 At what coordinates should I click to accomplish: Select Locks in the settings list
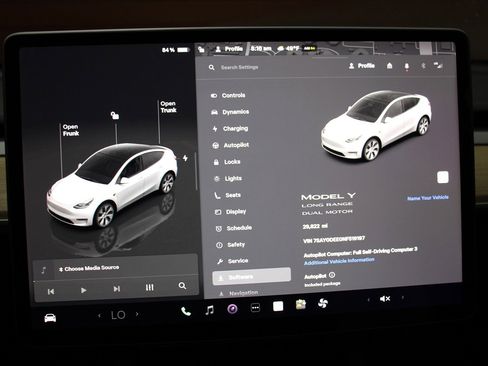coord(227,162)
